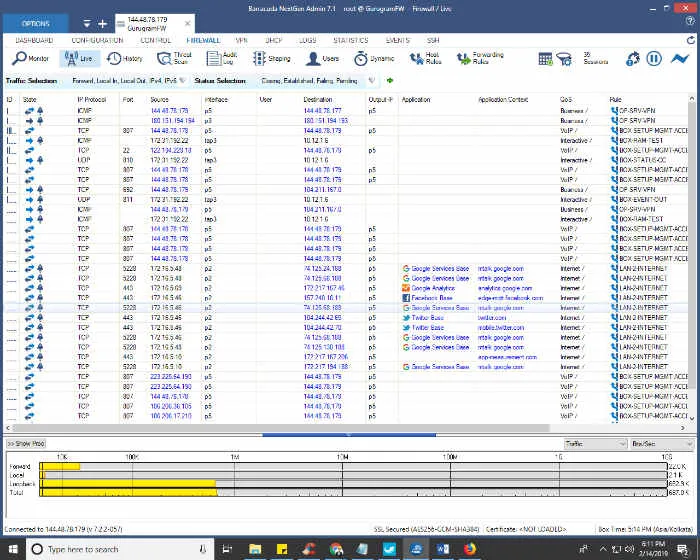
Task: Click the table grid icon near Sessions
Action: click(x=546, y=59)
